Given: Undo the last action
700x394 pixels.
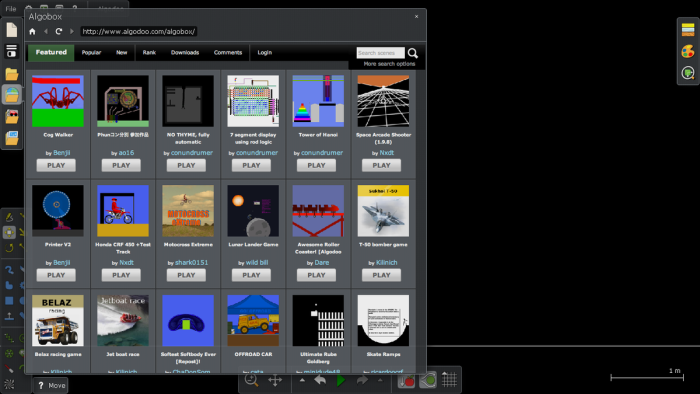Looking at the screenshot, I should click(320, 380).
